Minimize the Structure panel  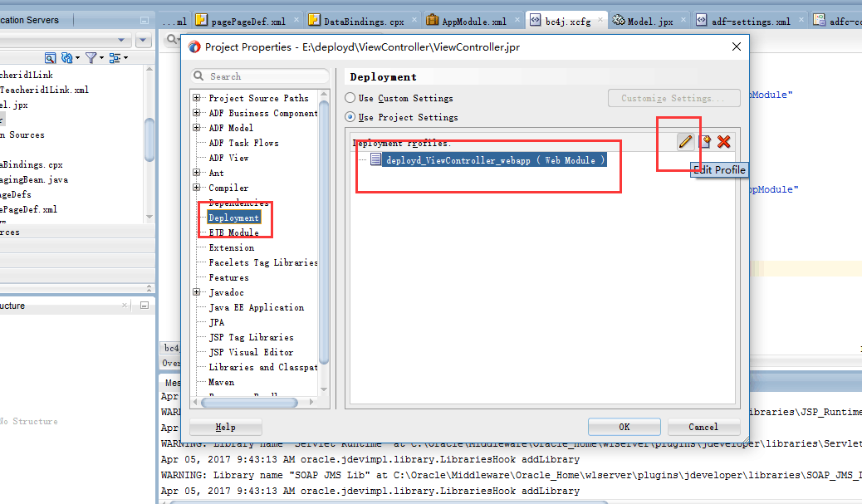[144, 305]
